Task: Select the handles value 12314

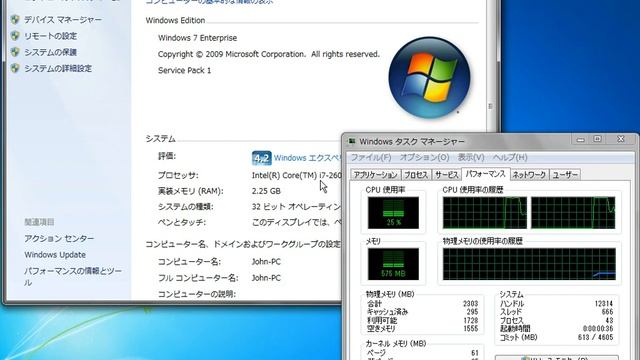Action: point(604,304)
